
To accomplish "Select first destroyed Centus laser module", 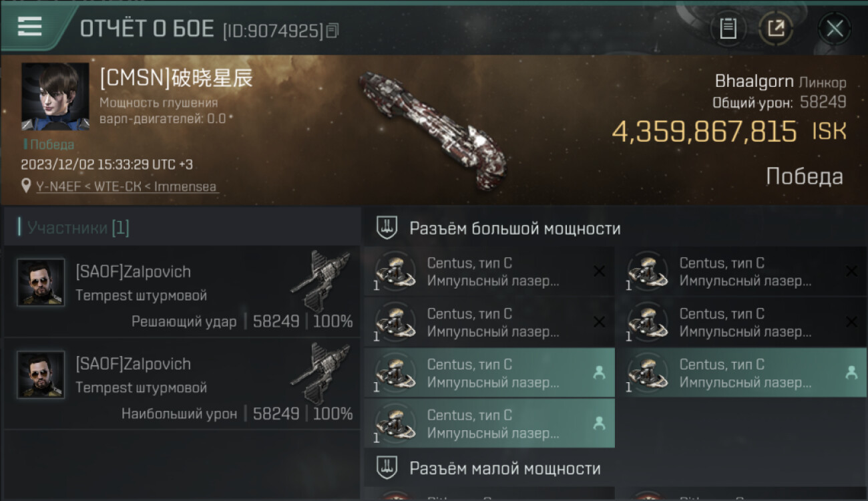I will tap(489, 271).
